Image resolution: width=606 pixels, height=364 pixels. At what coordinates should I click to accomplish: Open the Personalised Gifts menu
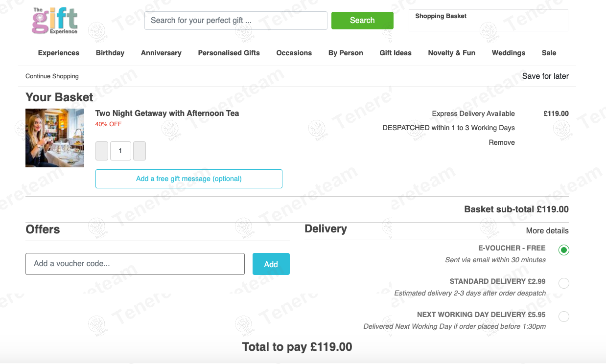click(x=229, y=53)
